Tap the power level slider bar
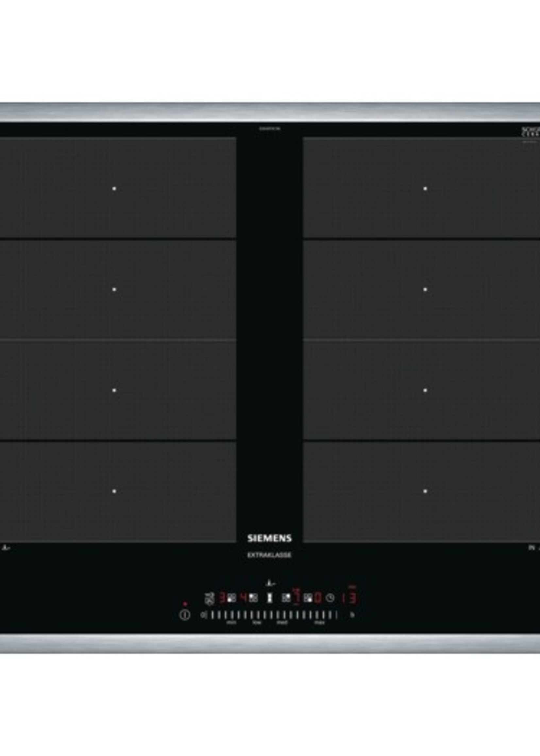Screen dimensions: 540x756 coord(275,615)
